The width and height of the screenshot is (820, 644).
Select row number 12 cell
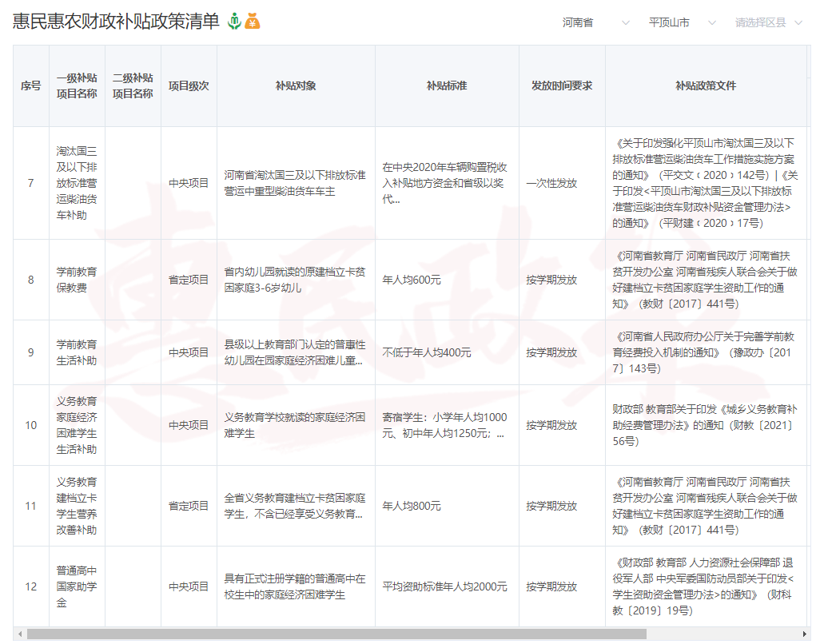(31, 586)
